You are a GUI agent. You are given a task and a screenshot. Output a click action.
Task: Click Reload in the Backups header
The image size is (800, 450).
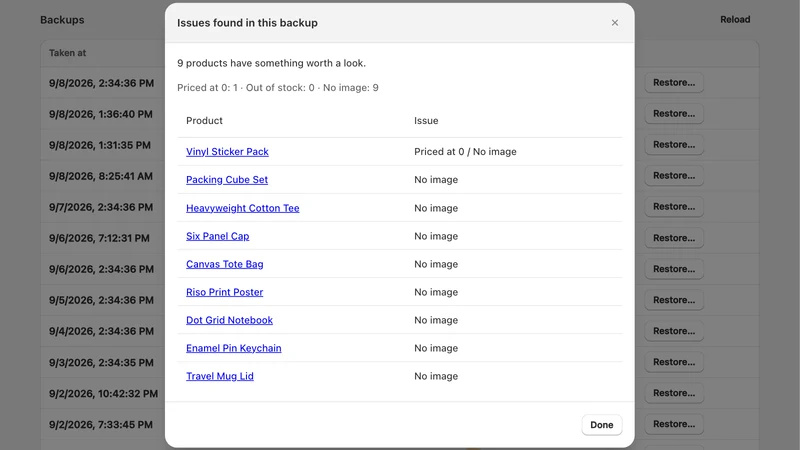click(735, 19)
